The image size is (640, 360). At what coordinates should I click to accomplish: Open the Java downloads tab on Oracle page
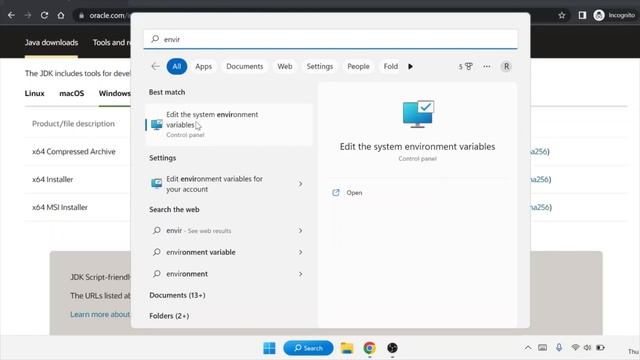pos(51,42)
